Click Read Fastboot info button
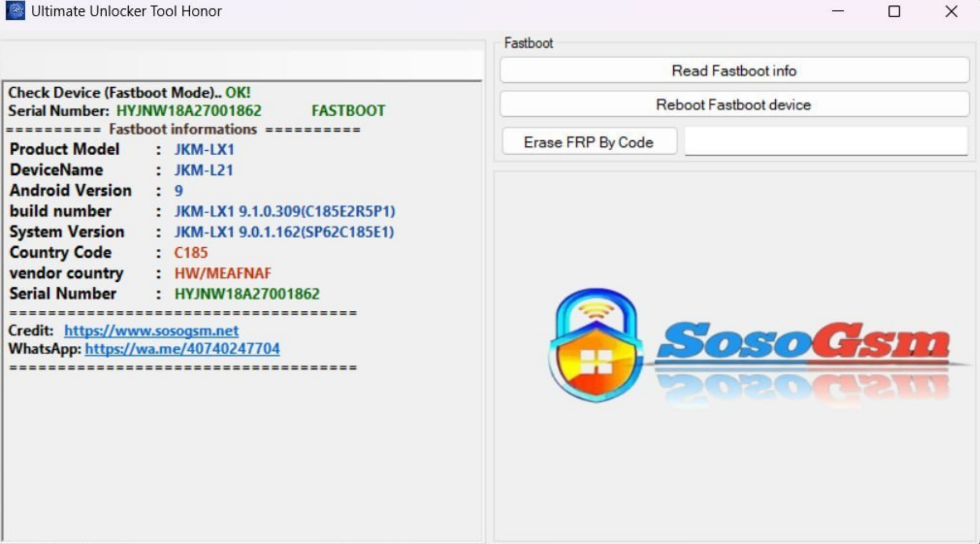The image size is (980, 544). (x=734, y=71)
